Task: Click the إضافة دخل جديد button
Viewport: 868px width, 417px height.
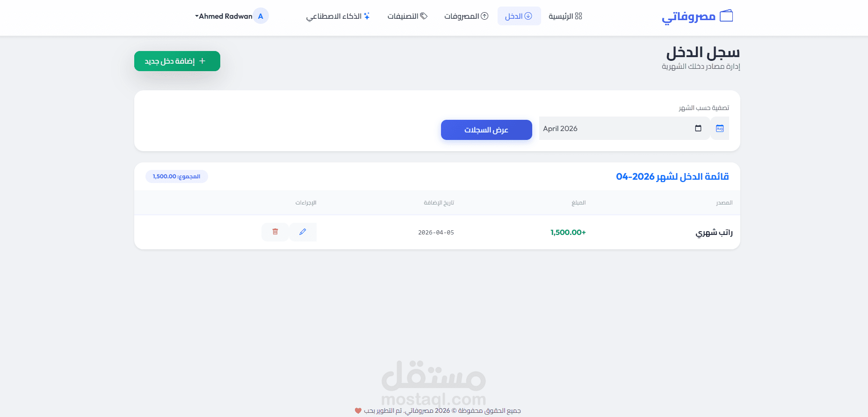Action: click(x=177, y=61)
